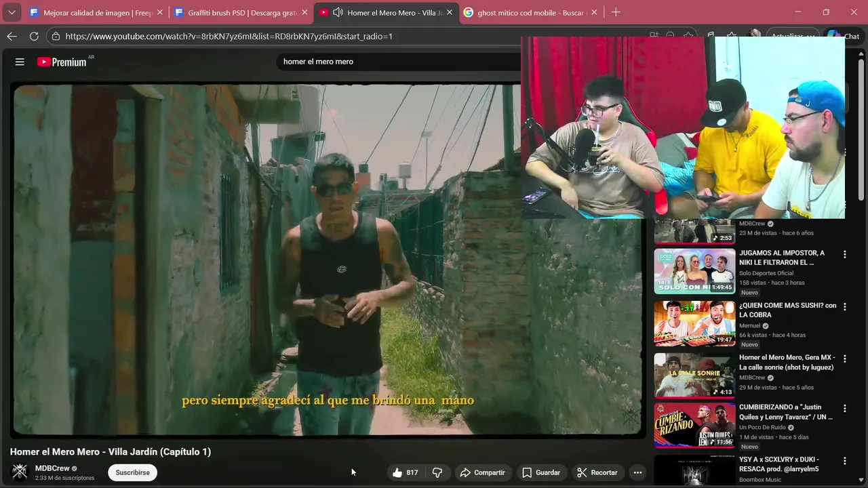Dislike the video
Image resolution: width=868 pixels, height=488 pixels.
pyautogui.click(x=437, y=472)
